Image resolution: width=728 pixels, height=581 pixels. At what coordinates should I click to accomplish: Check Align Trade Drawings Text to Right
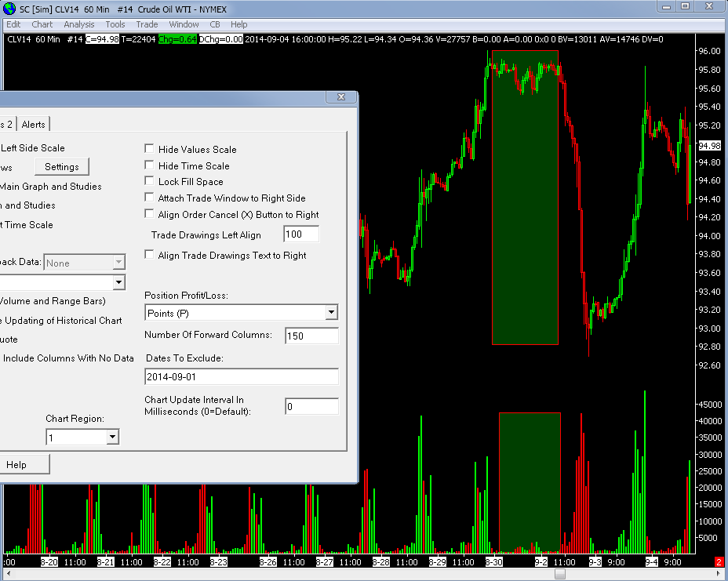[x=149, y=254]
